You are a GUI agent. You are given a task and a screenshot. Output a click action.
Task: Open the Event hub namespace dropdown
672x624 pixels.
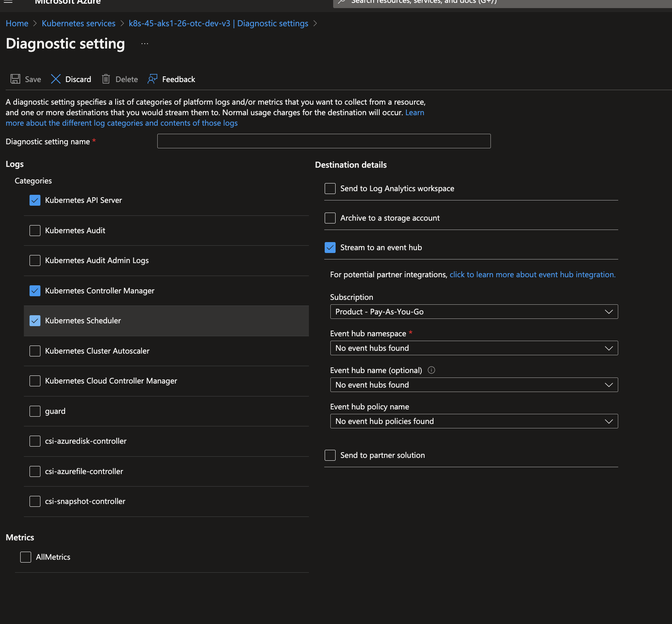[x=474, y=348]
